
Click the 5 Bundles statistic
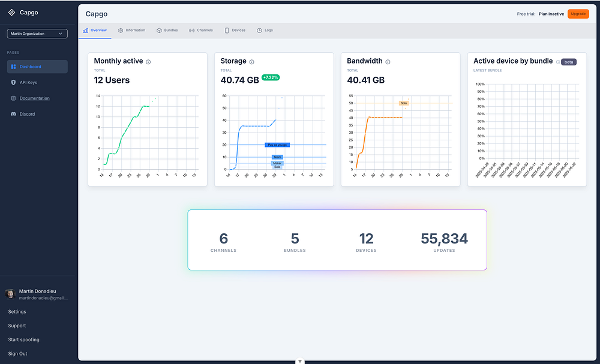click(x=295, y=242)
